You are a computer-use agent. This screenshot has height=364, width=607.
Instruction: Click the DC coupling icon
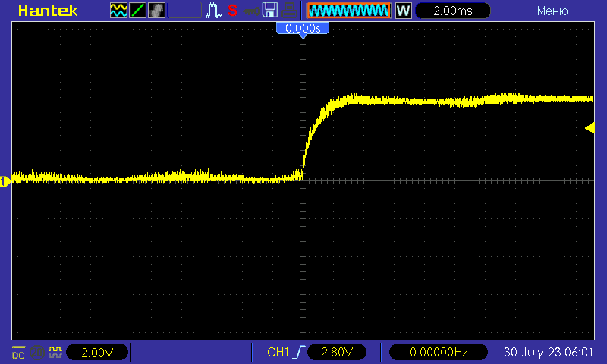[x=18, y=353]
